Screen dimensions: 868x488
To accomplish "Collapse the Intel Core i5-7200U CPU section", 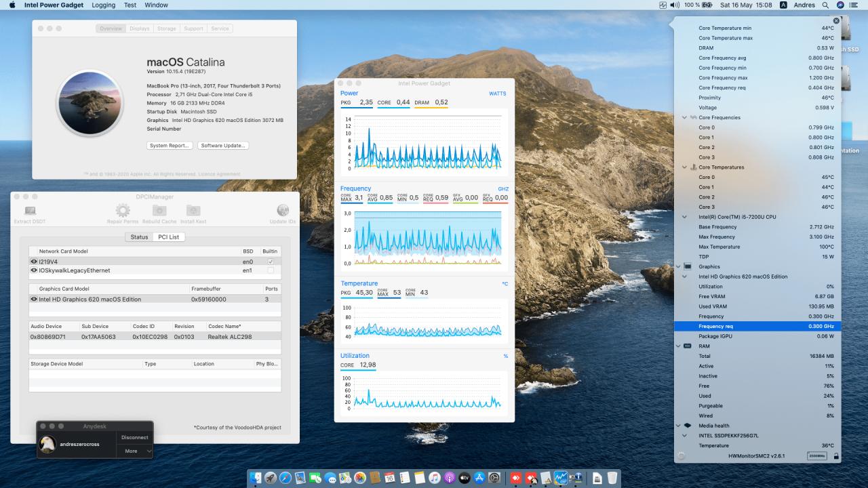I will pyautogui.click(x=684, y=217).
